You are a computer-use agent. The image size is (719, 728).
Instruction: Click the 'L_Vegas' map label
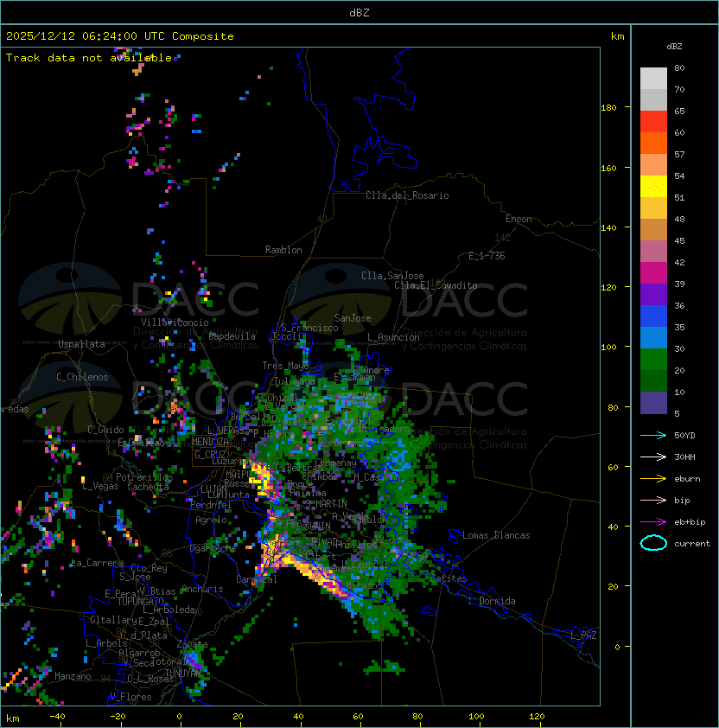pyautogui.click(x=100, y=486)
